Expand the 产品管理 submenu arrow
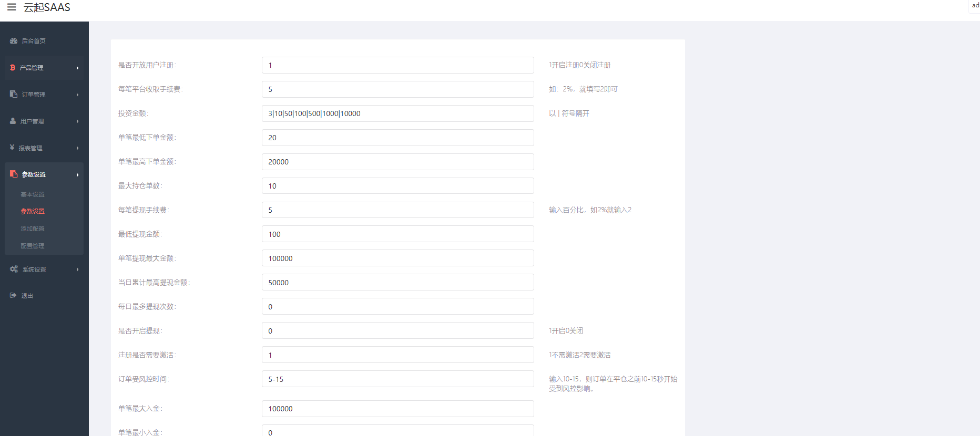This screenshot has width=980, height=436. [x=77, y=68]
